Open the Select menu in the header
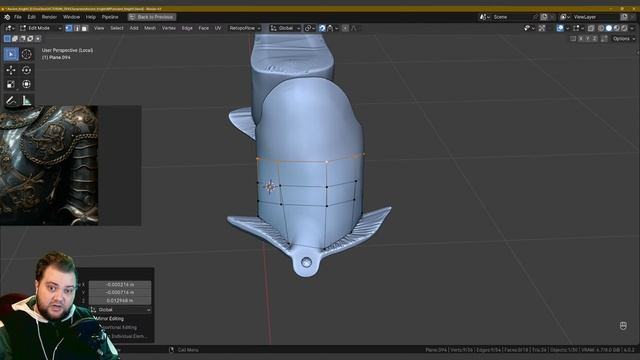This screenshot has height=360, width=640. coord(117,28)
